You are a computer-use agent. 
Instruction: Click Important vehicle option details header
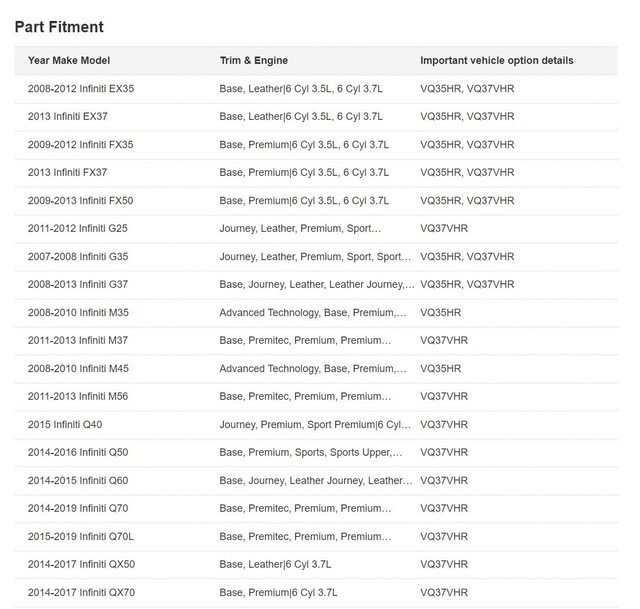(x=496, y=60)
